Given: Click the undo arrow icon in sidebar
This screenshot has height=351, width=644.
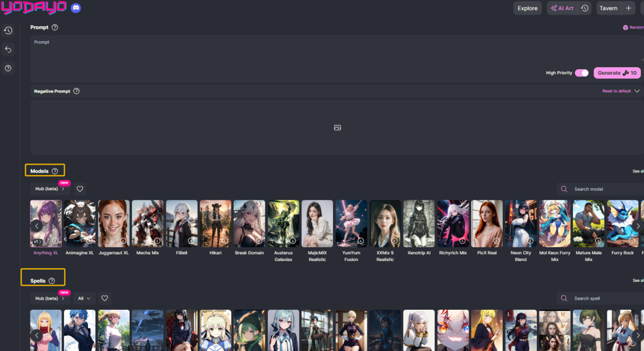Looking at the screenshot, I should coord(8,49).
